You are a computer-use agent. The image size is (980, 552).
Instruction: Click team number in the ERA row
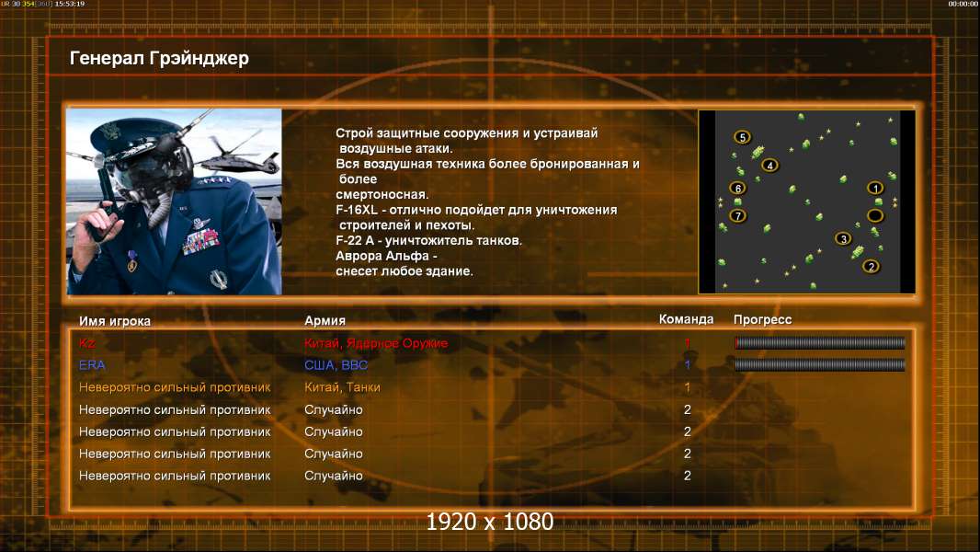click(x=687, y=365)
